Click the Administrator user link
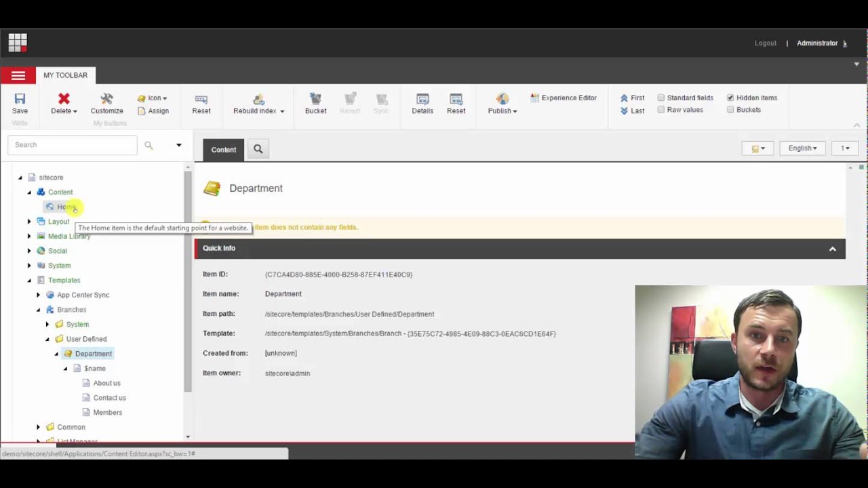The height and width of the screenshot is (488, 868). [817, 43]
